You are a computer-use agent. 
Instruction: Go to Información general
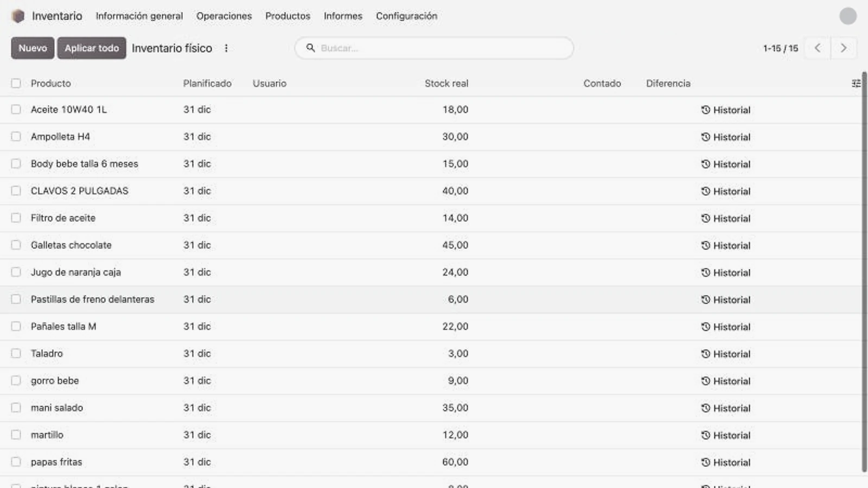coord(139,16)
